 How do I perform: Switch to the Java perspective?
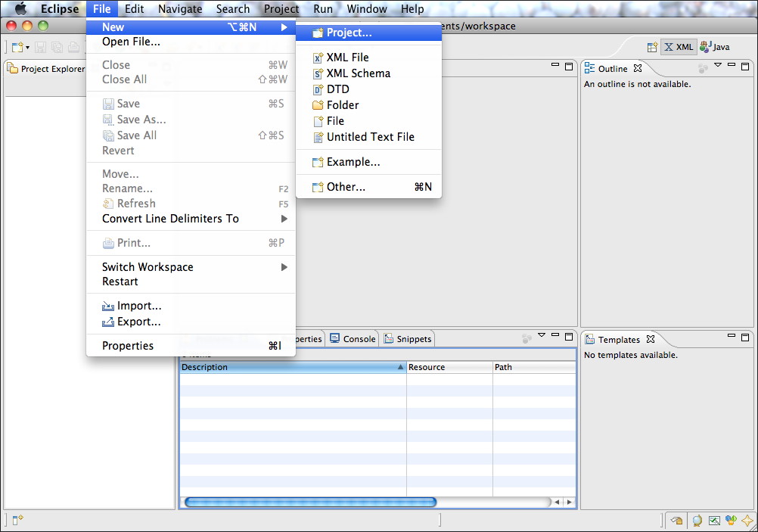[714, 47]
